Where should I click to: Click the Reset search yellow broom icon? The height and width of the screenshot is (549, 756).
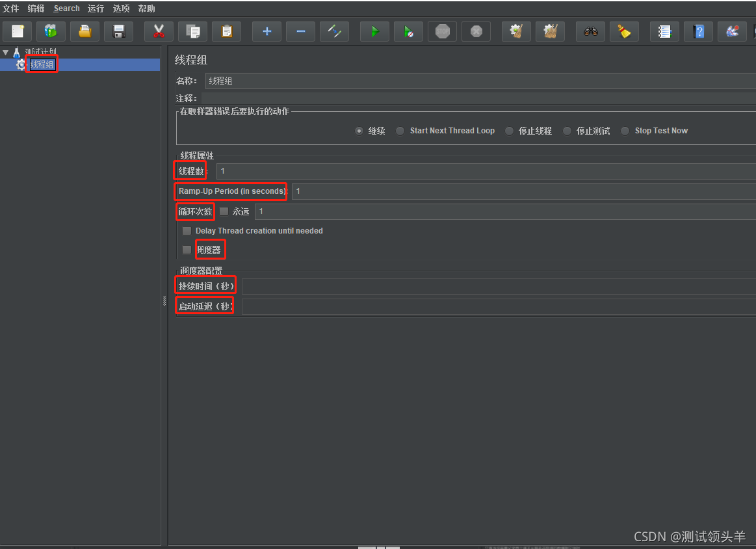(625, 31)
